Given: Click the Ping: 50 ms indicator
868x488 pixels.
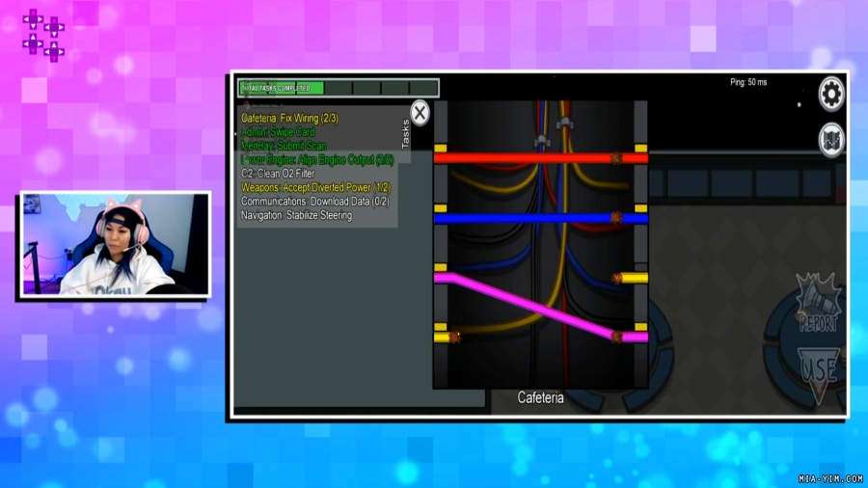Looking at the screenshot, I should 748,82.
